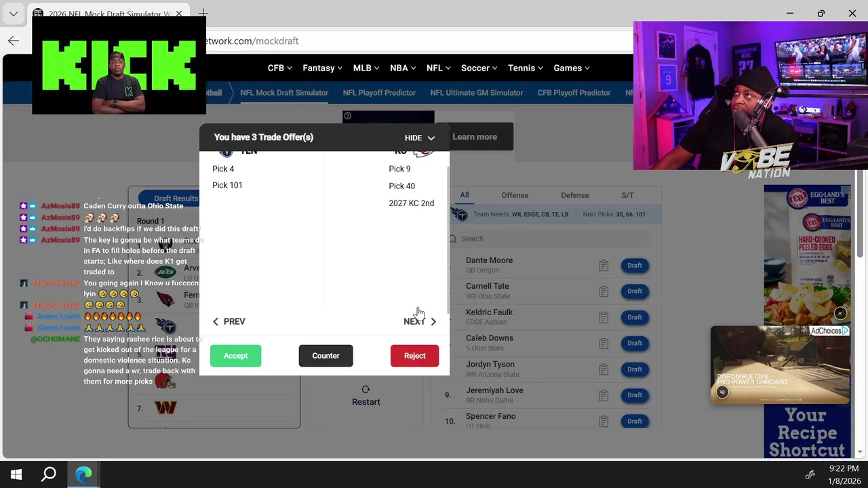
Task: Draft Spencer Fano
Action: coord(635,421)
